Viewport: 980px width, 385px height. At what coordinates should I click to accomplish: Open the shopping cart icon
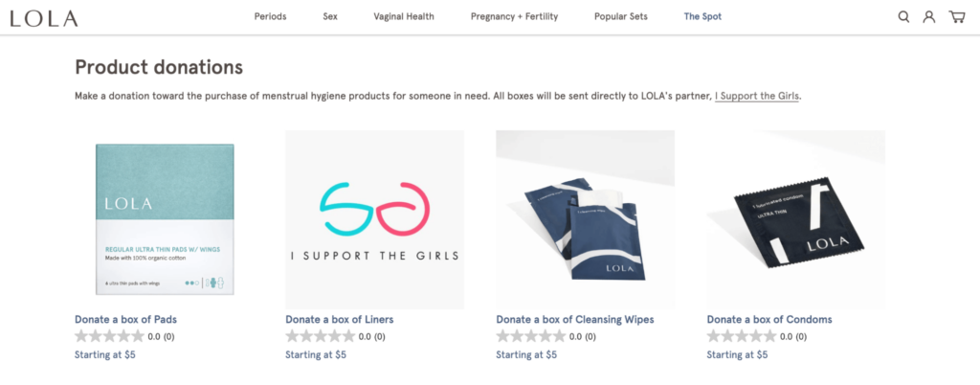click(956, 17)
